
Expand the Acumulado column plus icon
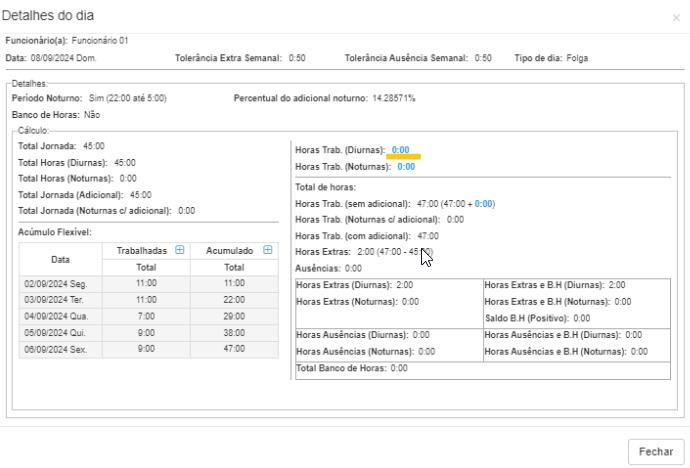pos(267,250)
